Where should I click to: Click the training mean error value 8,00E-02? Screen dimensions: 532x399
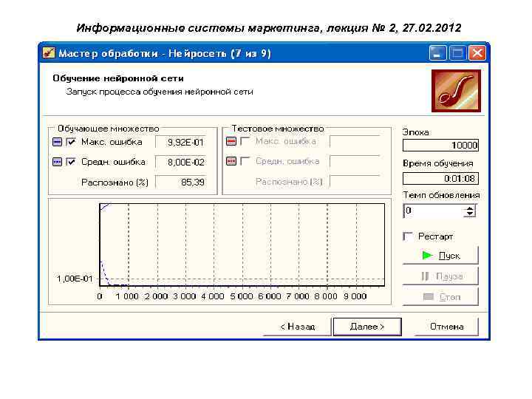pyautogui.click(x=181, y=162)
